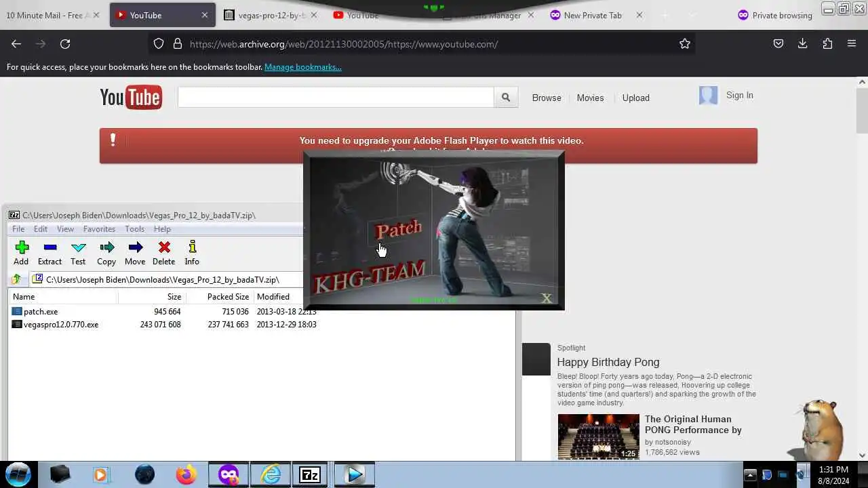
Task: Open the Edit menu in 7-Zip
Action: (41, 229)
